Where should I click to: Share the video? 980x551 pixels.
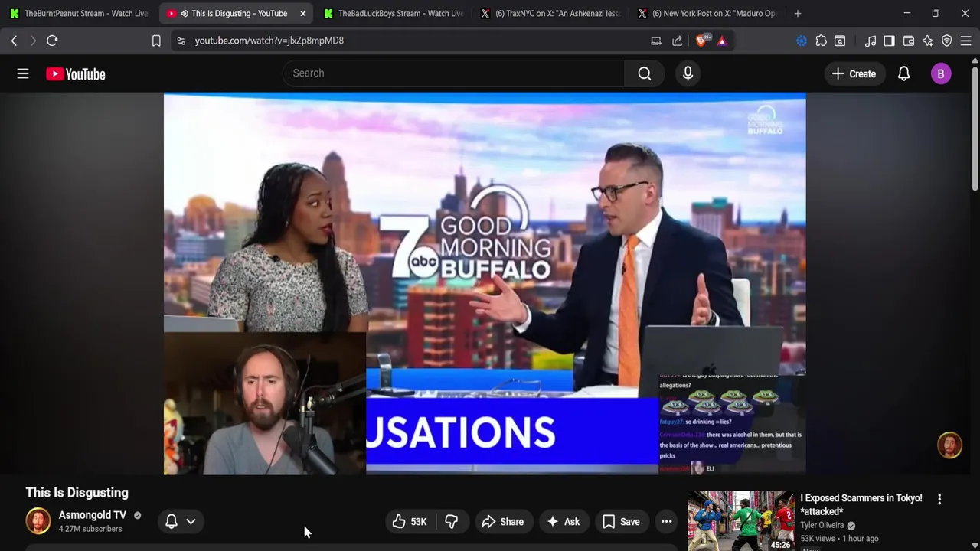pyautogui.click(x=502, y=522)
